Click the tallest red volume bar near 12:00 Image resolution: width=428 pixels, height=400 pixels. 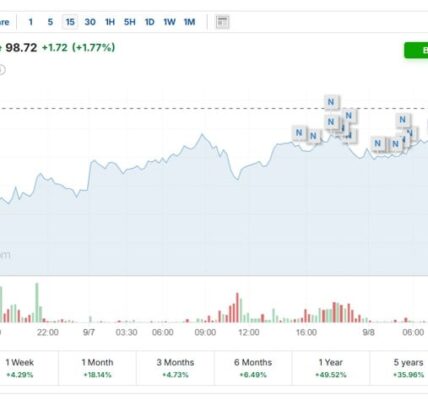[x=238, y=307]
